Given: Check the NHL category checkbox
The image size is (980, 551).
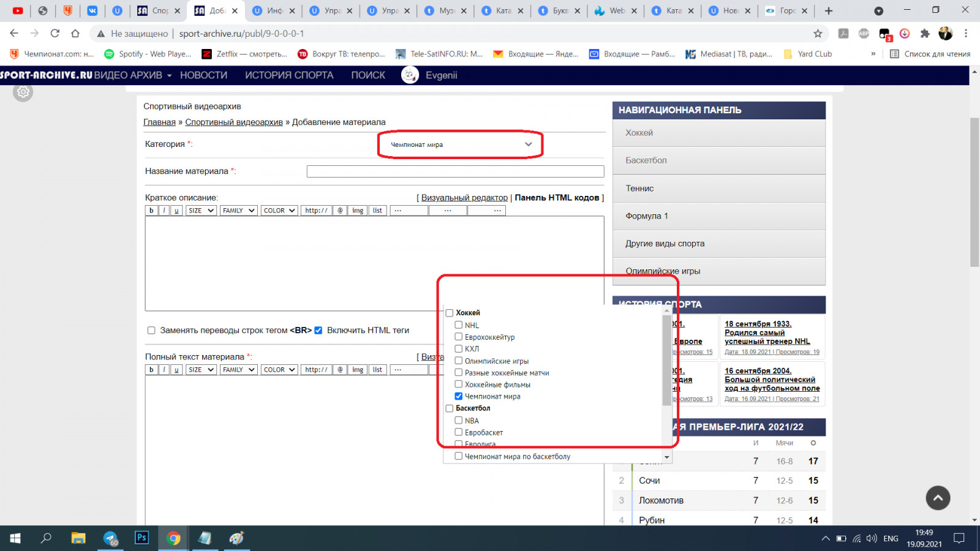Looking at the screenshot, I should click(458, 325).
